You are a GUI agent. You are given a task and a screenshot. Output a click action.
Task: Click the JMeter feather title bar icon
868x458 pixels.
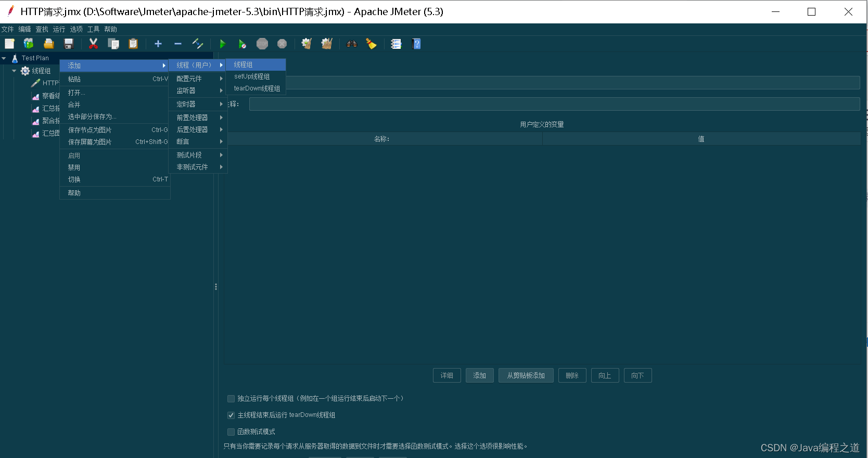point(10,11)
